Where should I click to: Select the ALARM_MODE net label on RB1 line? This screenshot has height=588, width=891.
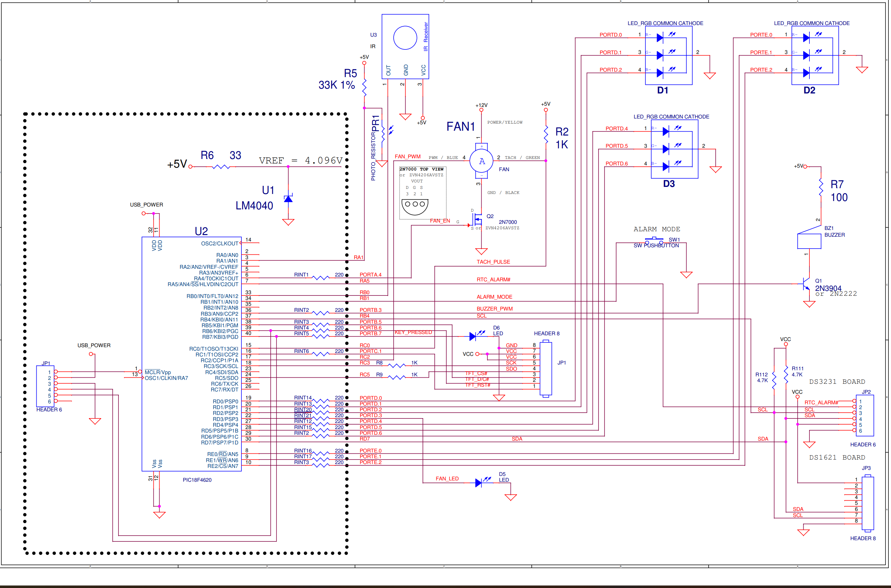[x=494, y=297]
